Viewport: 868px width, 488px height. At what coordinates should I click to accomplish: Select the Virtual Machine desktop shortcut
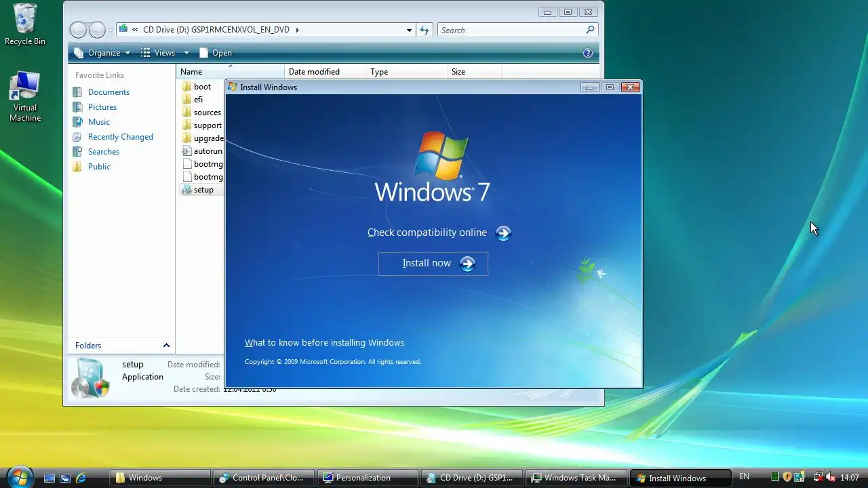click(x=25, y=97)
